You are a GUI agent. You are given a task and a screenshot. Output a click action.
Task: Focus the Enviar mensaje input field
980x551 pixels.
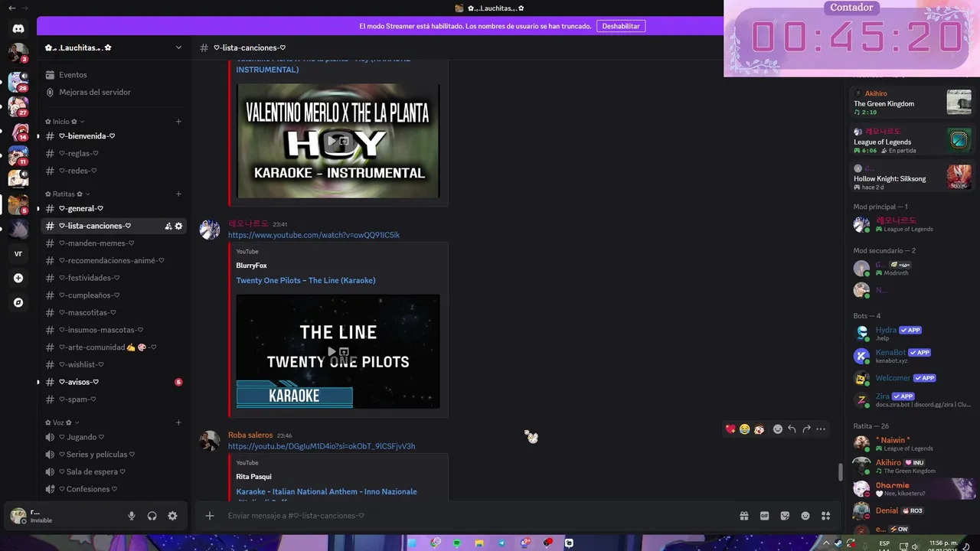[479, 516]
